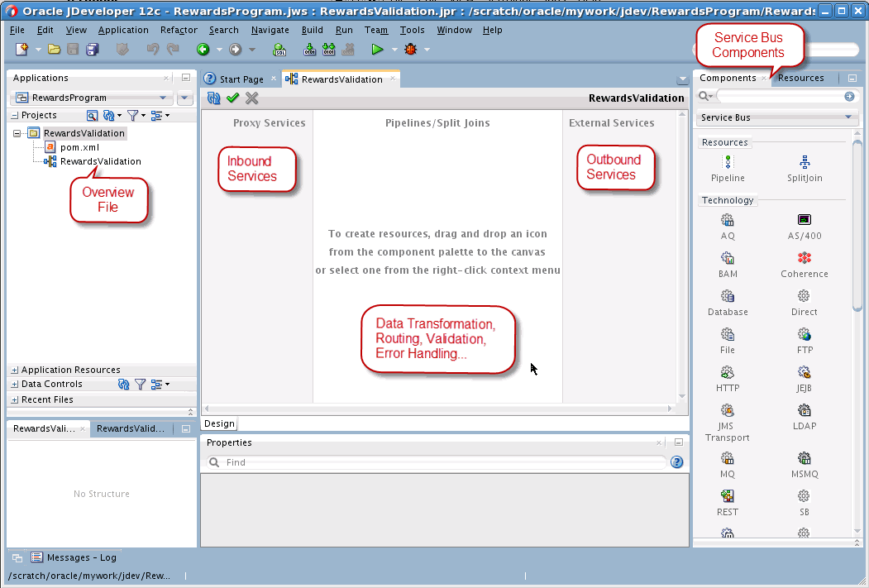
Task: Select the Database adapter icon
Action: click(x=727, y=296)
